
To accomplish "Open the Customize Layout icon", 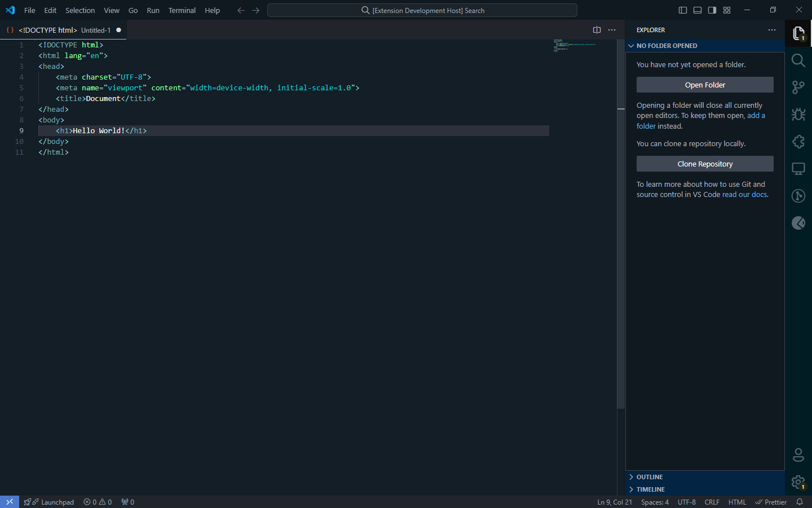I will pos(727,10).
